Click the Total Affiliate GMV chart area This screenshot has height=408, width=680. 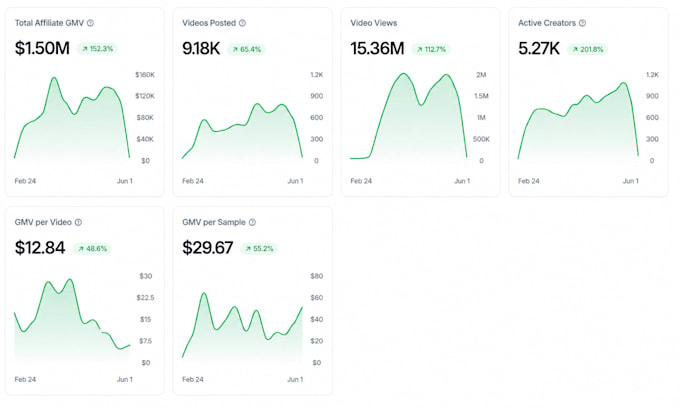(72, 118)
